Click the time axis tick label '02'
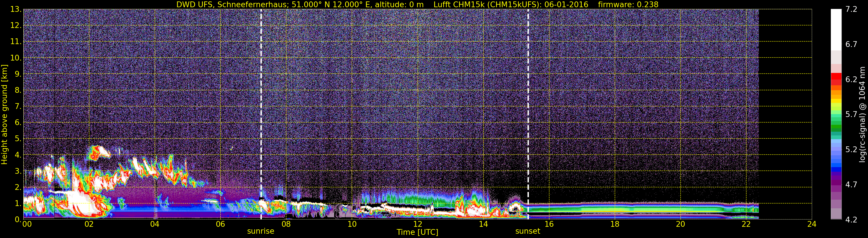 89,224
